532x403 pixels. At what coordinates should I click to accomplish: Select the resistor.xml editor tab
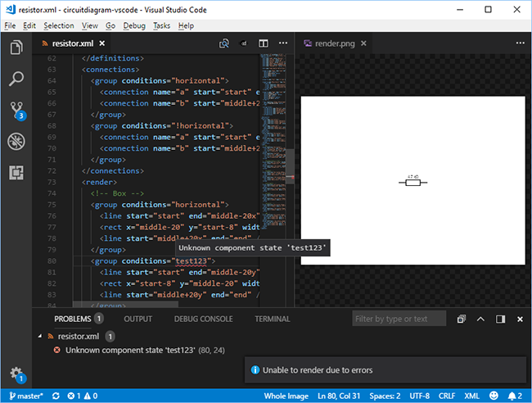pyautogui.click(x=73, y=43)
